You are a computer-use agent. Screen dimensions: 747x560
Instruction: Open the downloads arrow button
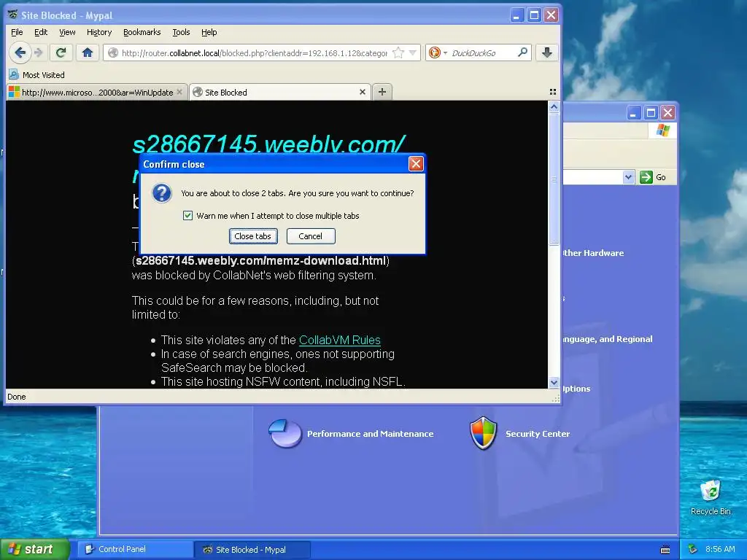[x=547, y=52]
